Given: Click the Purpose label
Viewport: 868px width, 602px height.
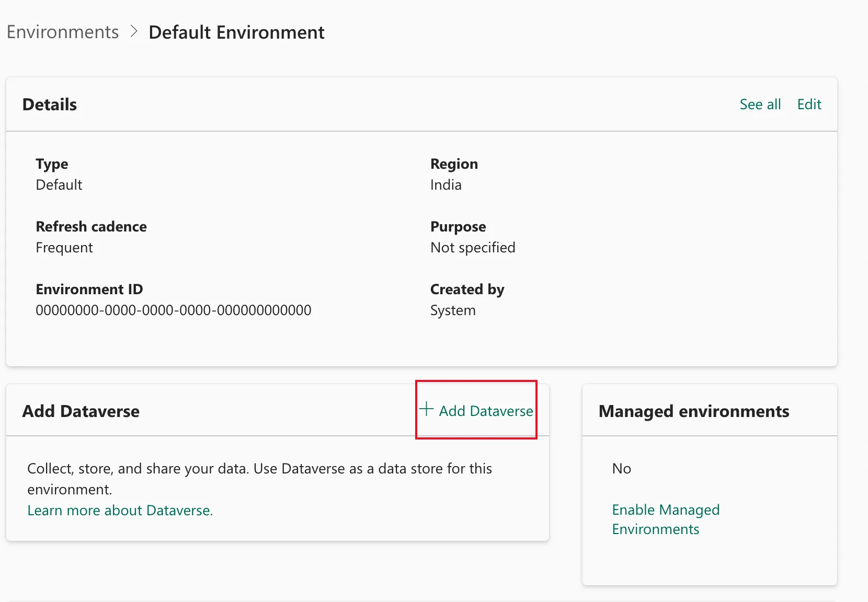Looking at the screenshot, I should click(x=458, y=227).
